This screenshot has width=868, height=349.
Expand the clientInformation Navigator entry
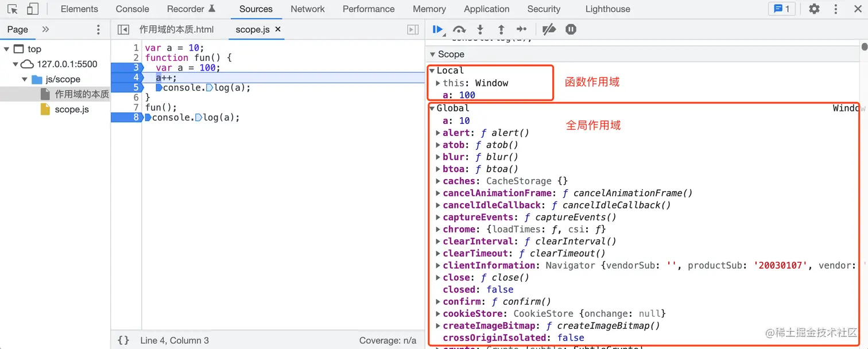coord(438,265)
